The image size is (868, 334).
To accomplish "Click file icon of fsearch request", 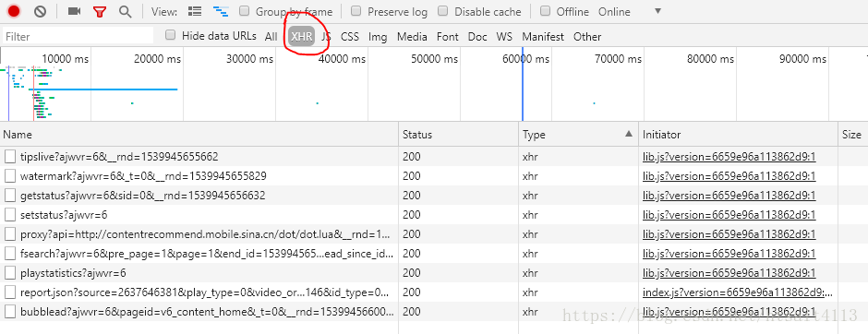I will coord(10,254).
